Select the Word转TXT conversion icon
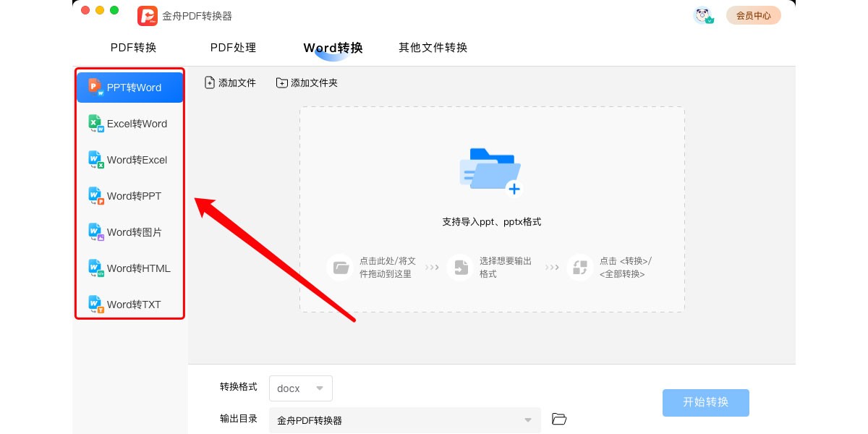Viewport: 868px width, 434px height. pyautogui.click(x=96, y=305)
